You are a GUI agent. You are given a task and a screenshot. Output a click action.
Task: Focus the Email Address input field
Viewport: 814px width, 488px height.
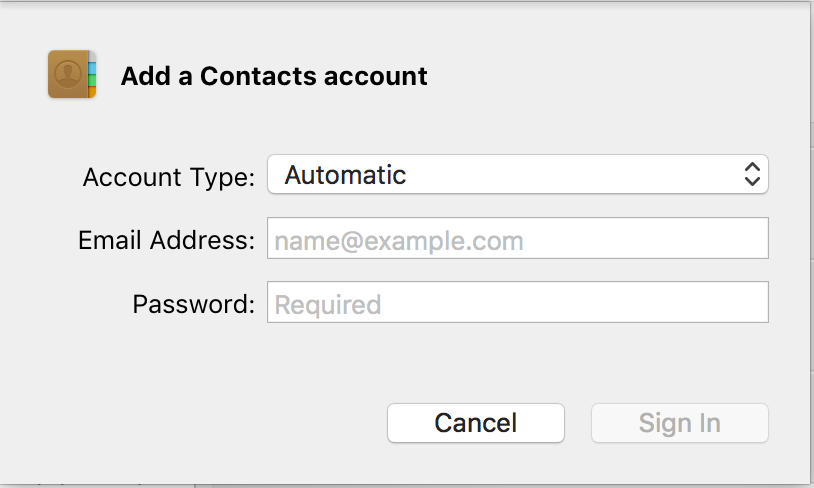point(518,238)
